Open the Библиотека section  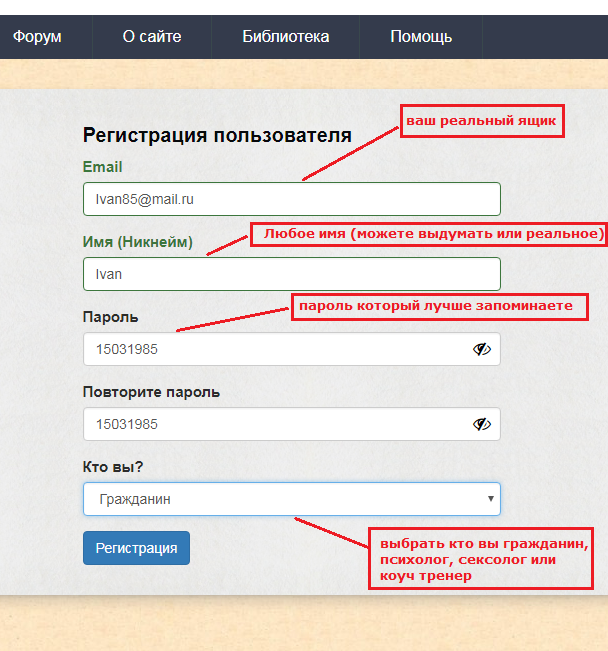[x=286, y=37]
